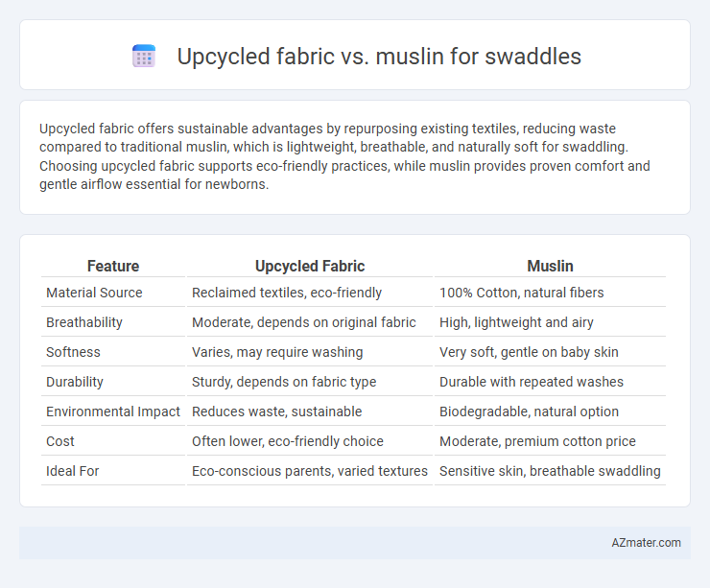Select the 'Environmental Impact' row label
710x588 pixels.
point(113,412)
